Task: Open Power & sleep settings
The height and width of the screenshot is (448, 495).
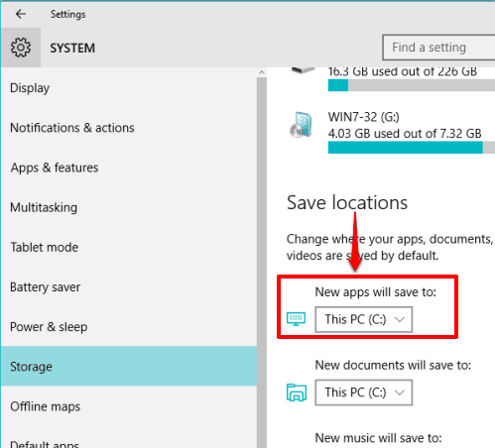Action: point(129,327)
